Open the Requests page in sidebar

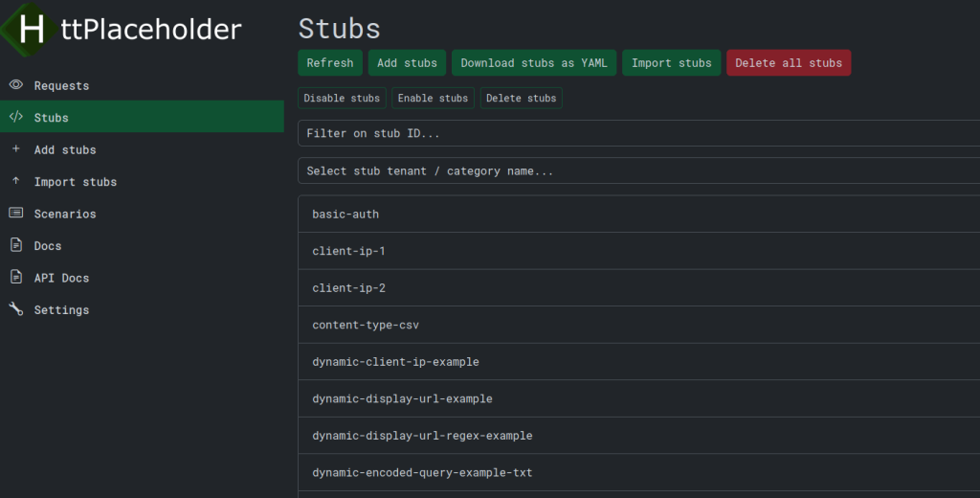(x=142, y=85)
